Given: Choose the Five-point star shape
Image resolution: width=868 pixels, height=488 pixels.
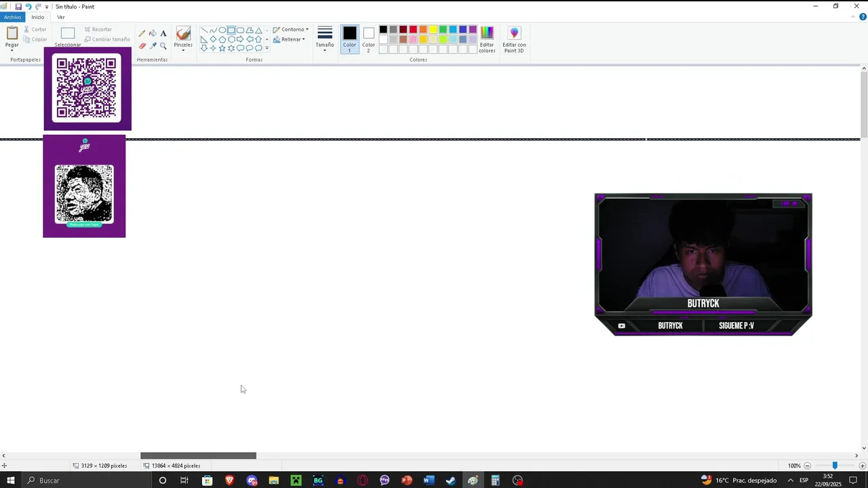Looking at the screenshot, I should 222,48.
